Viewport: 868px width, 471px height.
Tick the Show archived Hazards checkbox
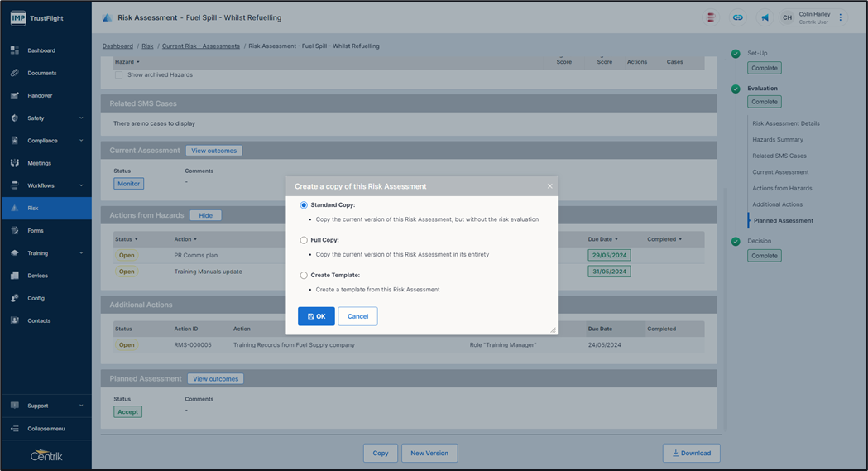(x=118, y=75)
